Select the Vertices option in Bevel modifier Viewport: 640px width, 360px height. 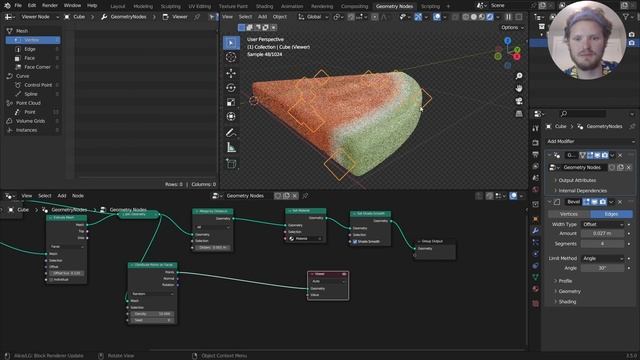pos(569,214)
